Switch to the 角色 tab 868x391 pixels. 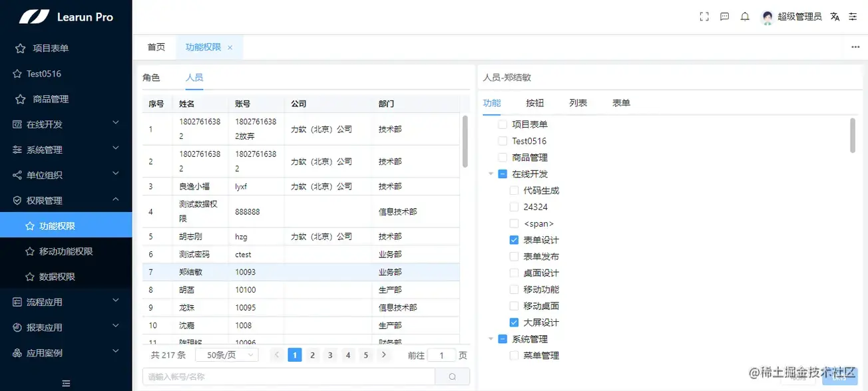click(x=151, y=78)
